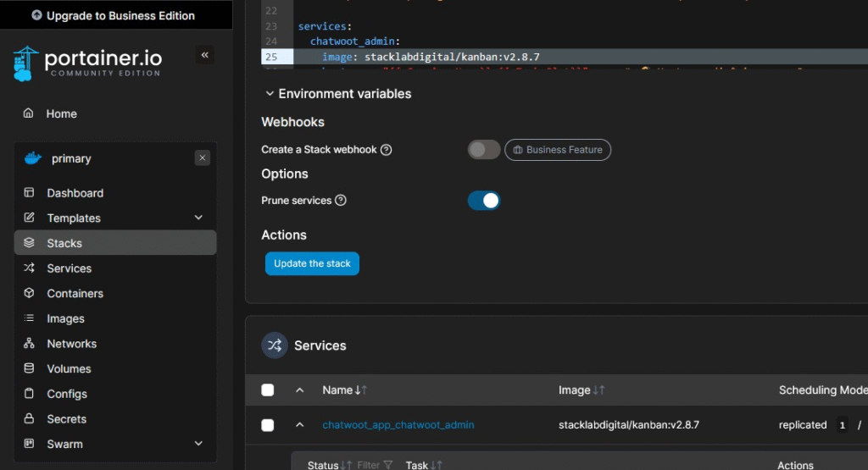Screen dimensions: 868x470
Task: Open the chatwoot_app_chatwoot_admin service link
Action: (x=398, y=425)
